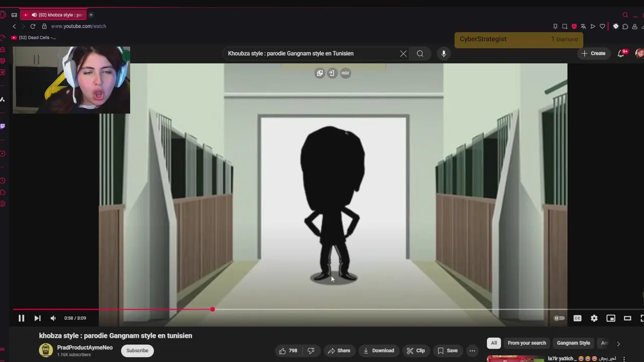The image size is (644, 362).
Task: Open the Share dialog
Action: coord(339,350)
